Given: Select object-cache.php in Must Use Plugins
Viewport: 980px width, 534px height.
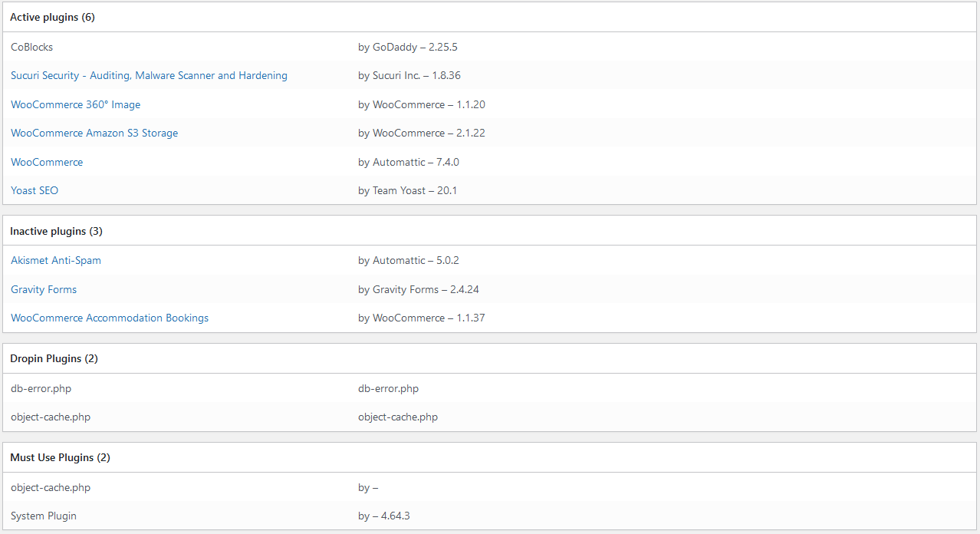Looking at the screenshot, I should [x=51, y=487].
